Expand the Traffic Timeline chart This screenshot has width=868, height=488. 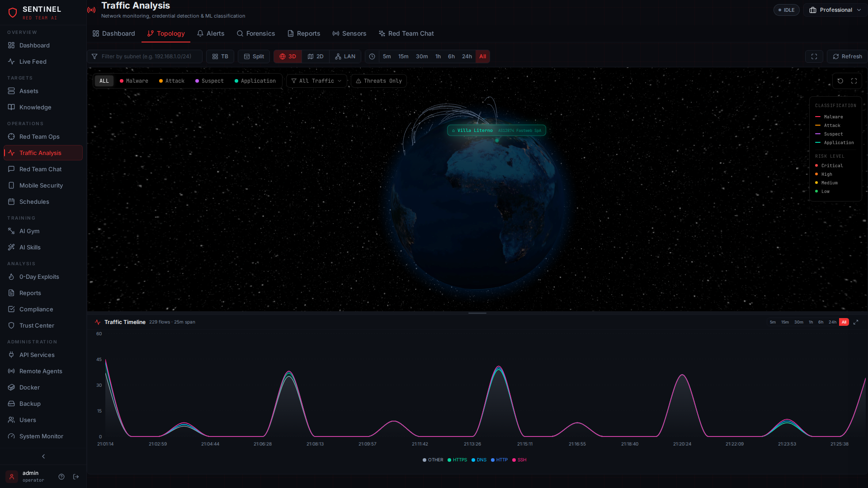point(856,322)
